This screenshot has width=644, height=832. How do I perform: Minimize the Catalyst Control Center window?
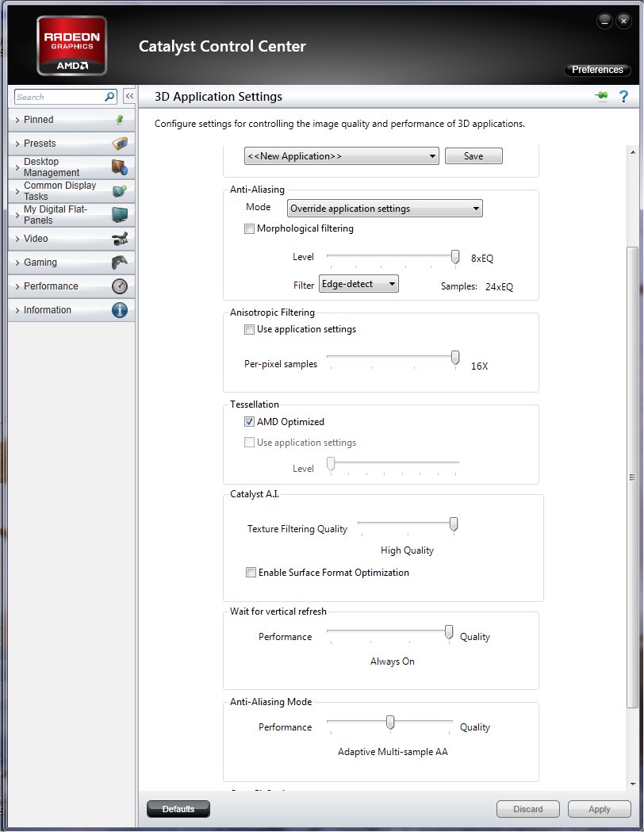click(605, 21)
